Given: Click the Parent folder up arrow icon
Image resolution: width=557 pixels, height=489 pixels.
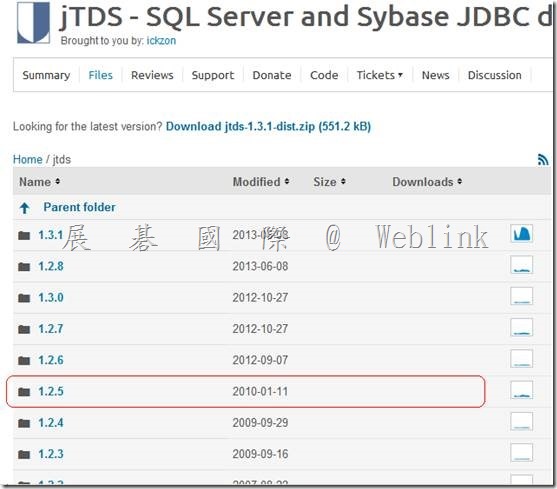Looking at the screenshot, I should 25,208.
